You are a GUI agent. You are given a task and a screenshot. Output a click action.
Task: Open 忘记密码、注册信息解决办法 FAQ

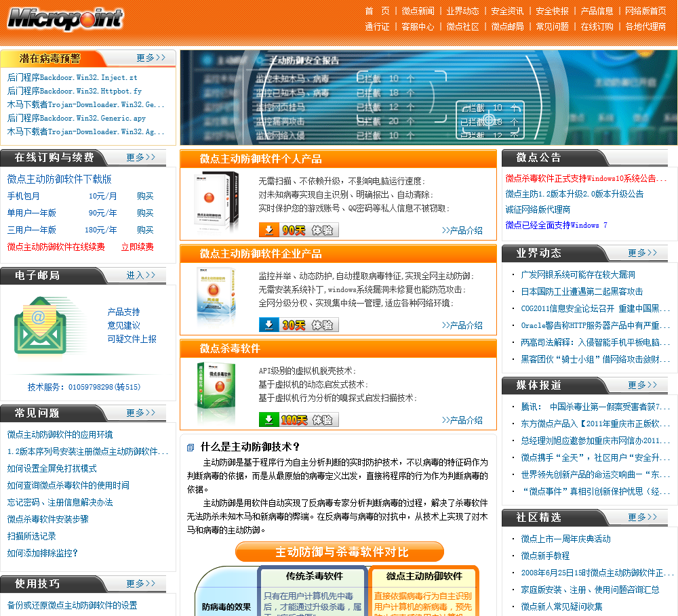coord(60,502)
